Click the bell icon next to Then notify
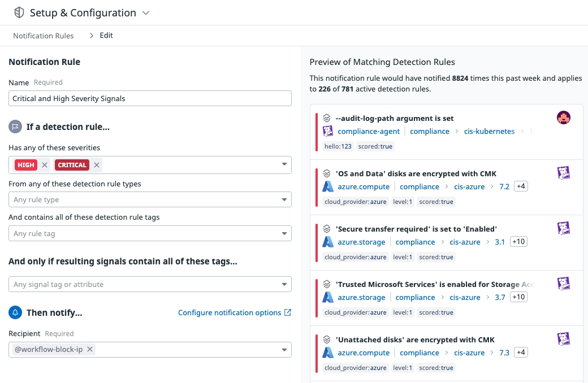The width and height of the screenshot is (588, 383). (15, 312)
